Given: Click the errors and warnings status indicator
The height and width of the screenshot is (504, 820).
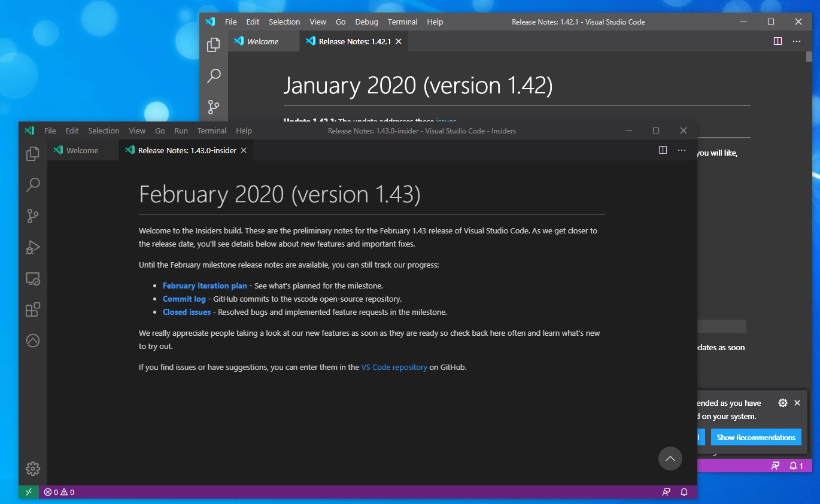Looking at the screenshot, I should (x=58, y=491).
